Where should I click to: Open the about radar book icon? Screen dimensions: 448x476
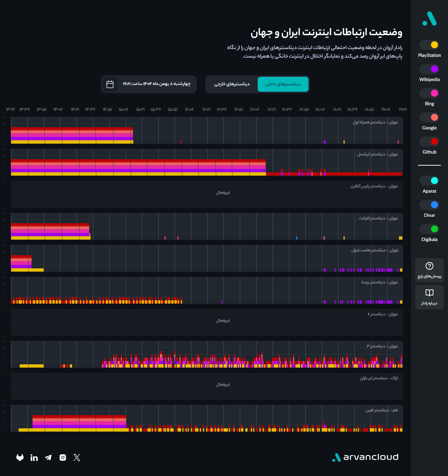point(429,293)
